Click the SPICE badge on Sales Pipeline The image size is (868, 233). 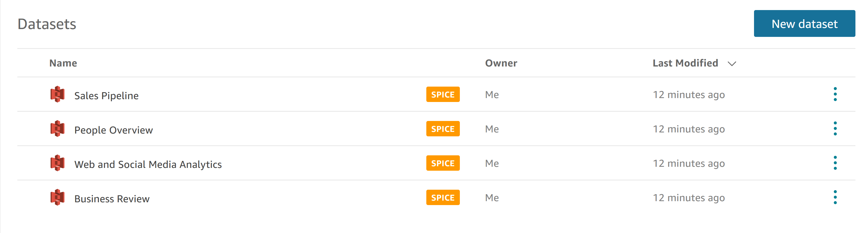443,94
